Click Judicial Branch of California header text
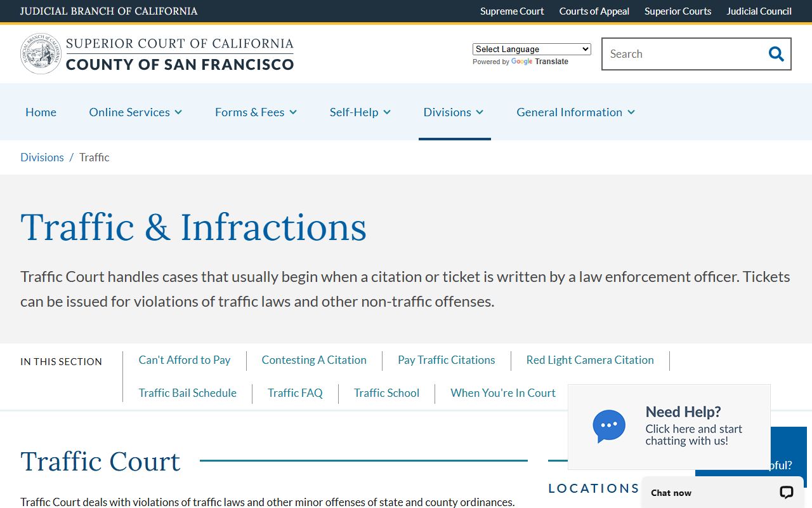 pos(109,11)
